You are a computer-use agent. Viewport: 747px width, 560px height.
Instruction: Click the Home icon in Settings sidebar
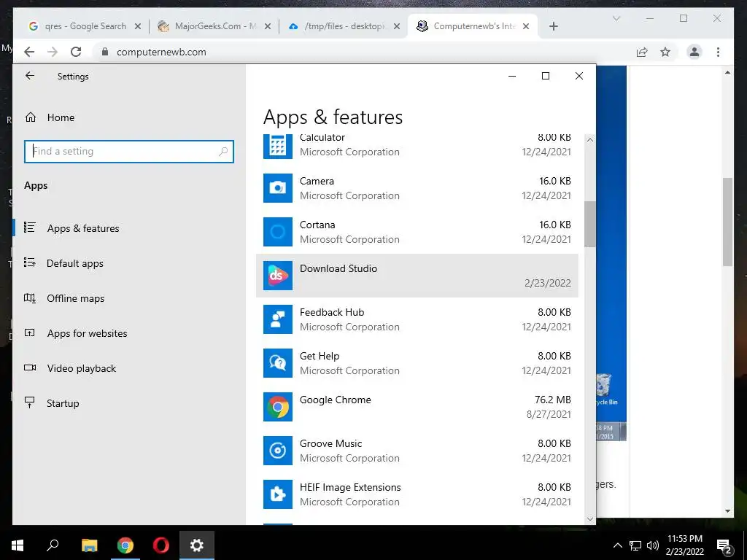click(31, 117)
